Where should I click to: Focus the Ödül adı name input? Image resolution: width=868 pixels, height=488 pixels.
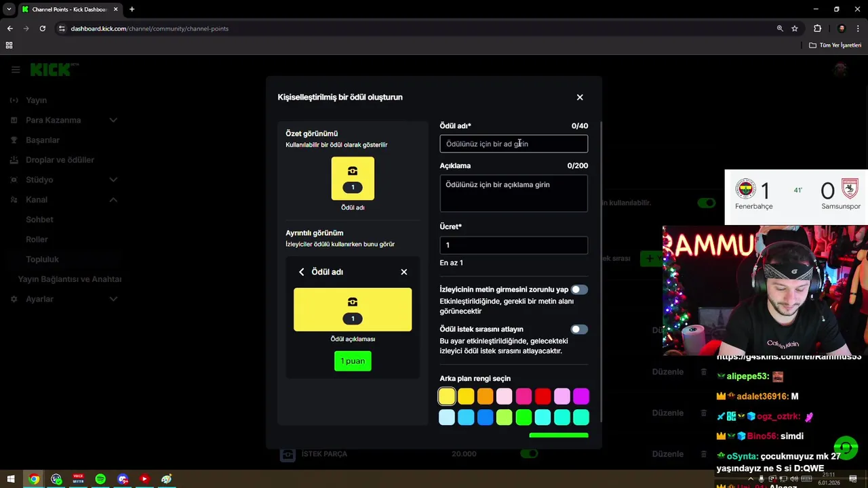click(513, 144)
